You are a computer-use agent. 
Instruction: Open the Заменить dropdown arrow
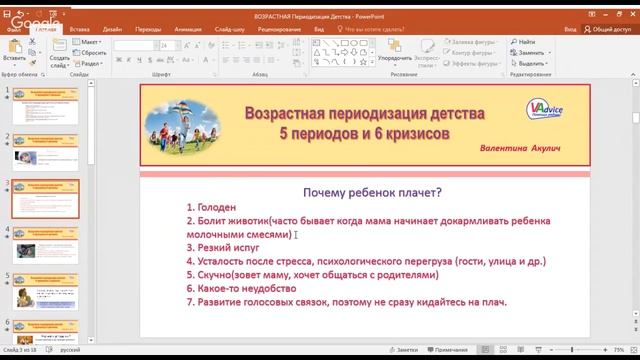[x=550, y=53]
